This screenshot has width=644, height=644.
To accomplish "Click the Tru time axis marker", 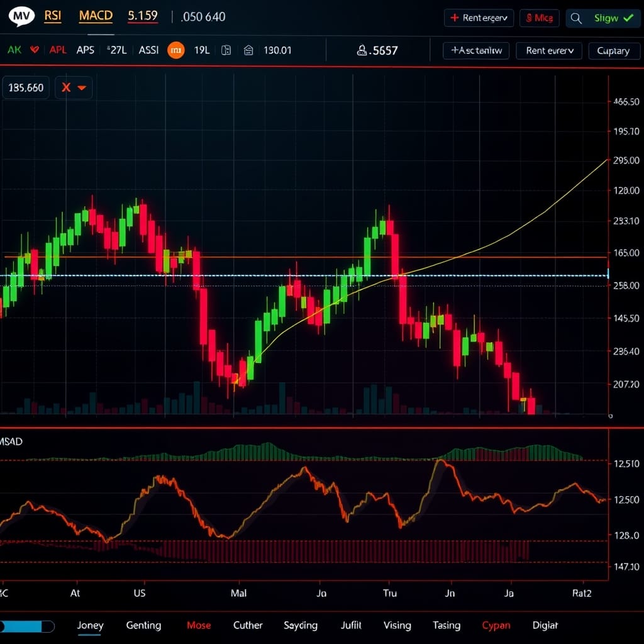I will tap(390, 593).
